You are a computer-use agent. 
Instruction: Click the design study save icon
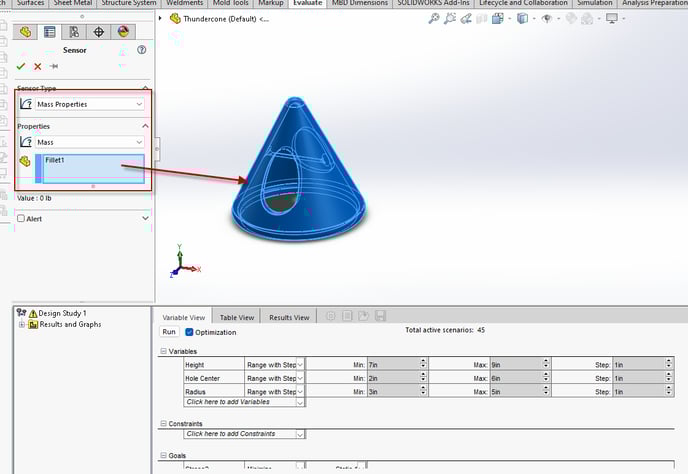pos(380,316)
